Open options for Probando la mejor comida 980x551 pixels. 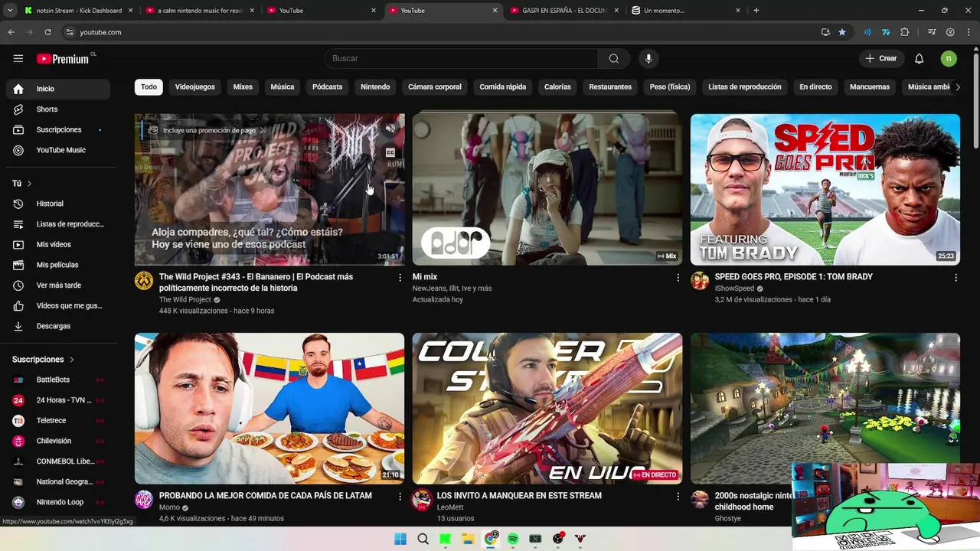click(x=400, y=497)
